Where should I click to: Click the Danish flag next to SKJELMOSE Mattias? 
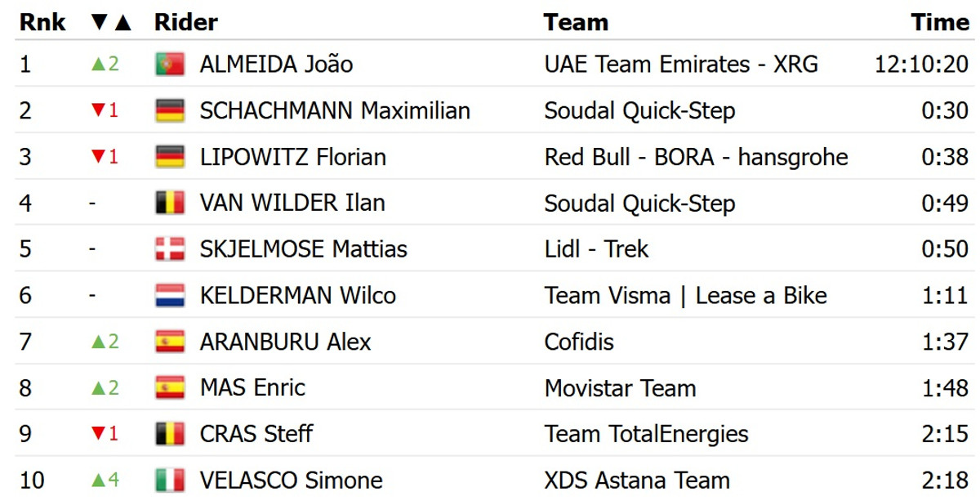[x=170, y=249]
